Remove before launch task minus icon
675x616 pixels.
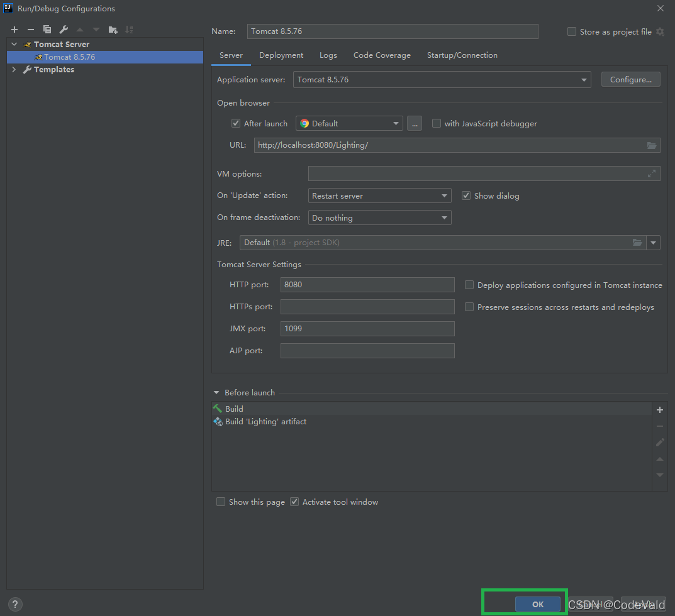(x=659, y=426)
